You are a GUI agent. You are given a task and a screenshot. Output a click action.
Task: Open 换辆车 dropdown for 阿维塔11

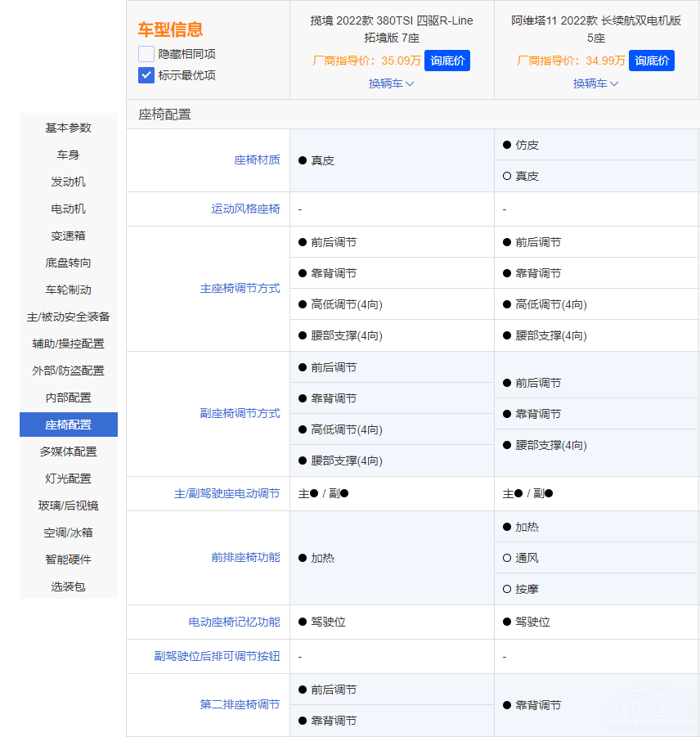click(595, 83)
